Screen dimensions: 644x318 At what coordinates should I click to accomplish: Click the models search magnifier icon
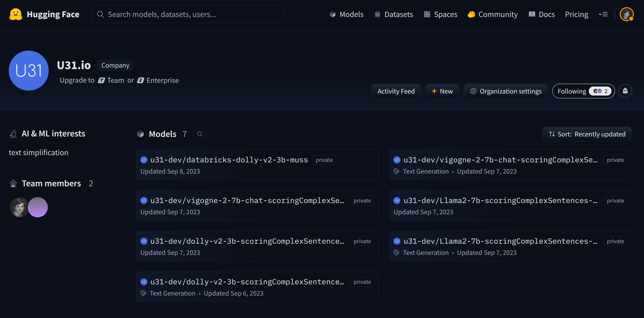coord(200,134)
